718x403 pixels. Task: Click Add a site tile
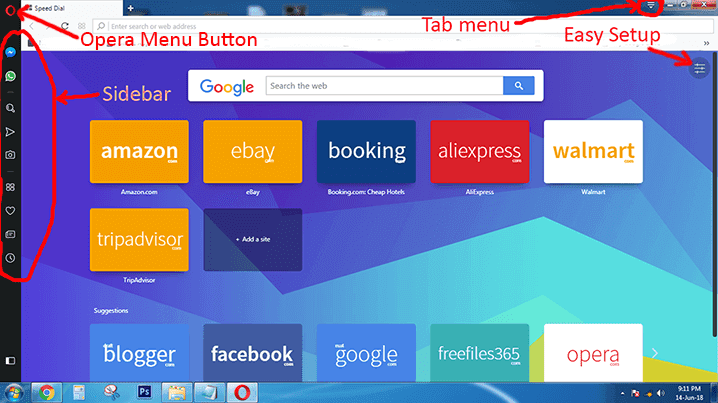tap(253, 240)
